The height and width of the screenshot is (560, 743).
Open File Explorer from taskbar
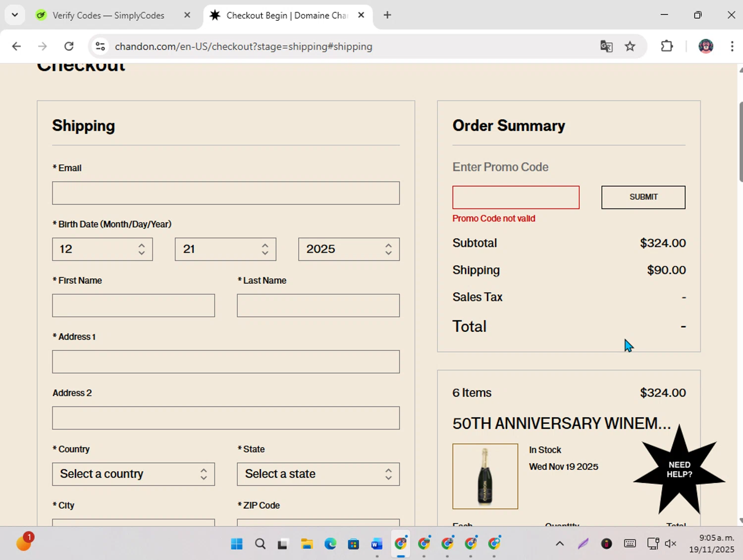pyautogui.click(x=307, y=544)
